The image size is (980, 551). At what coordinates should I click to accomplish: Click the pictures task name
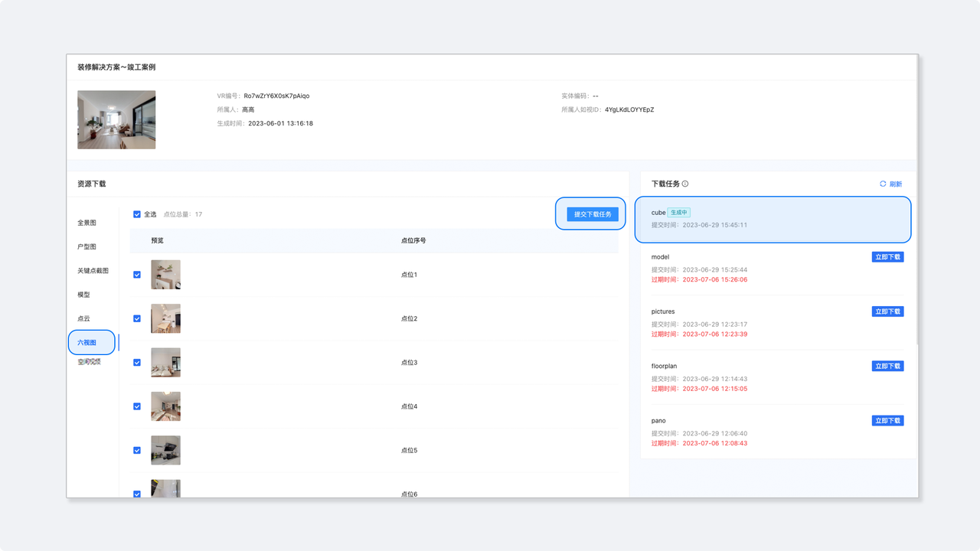tap(663, 311)
